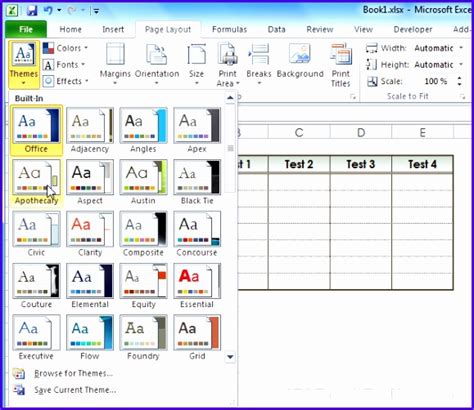The width and height of the screenshot is (474, 410).
Task: Select the Austin theme
Action: 143,182
